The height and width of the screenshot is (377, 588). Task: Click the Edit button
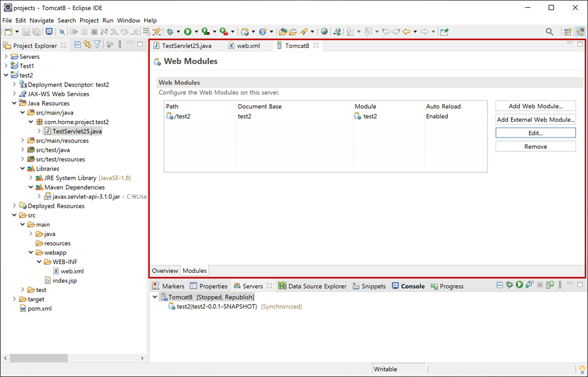pos(535,133)
